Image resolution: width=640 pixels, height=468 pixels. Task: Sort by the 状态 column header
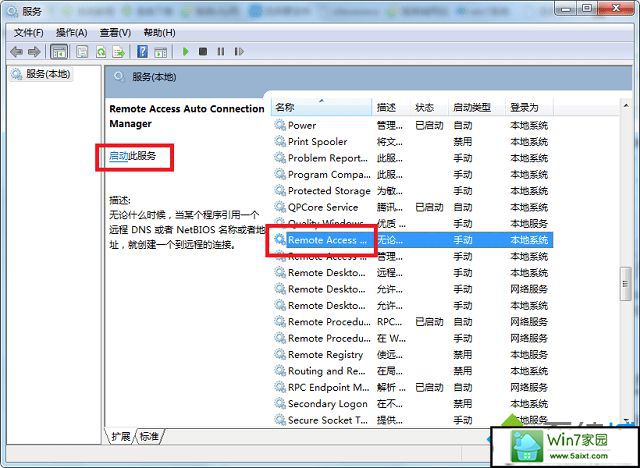pyautogui.click(x=429, y=107)
